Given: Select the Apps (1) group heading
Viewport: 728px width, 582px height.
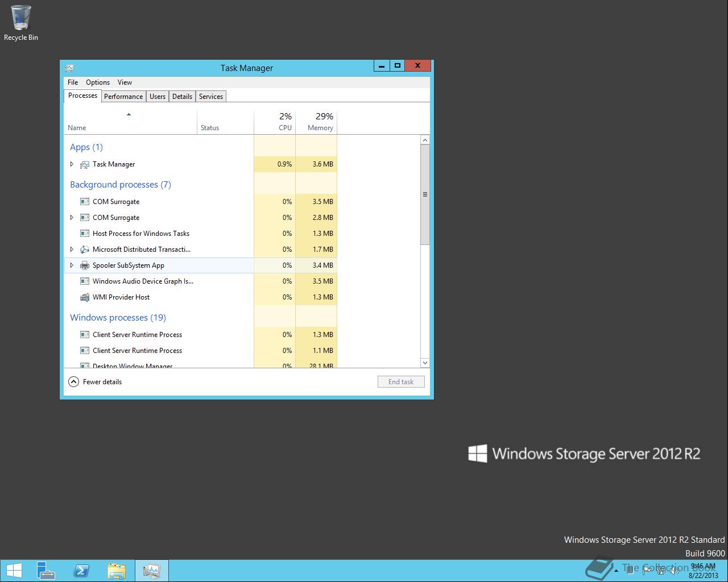Looking at the screenshot, I should (x=86, y=147).
